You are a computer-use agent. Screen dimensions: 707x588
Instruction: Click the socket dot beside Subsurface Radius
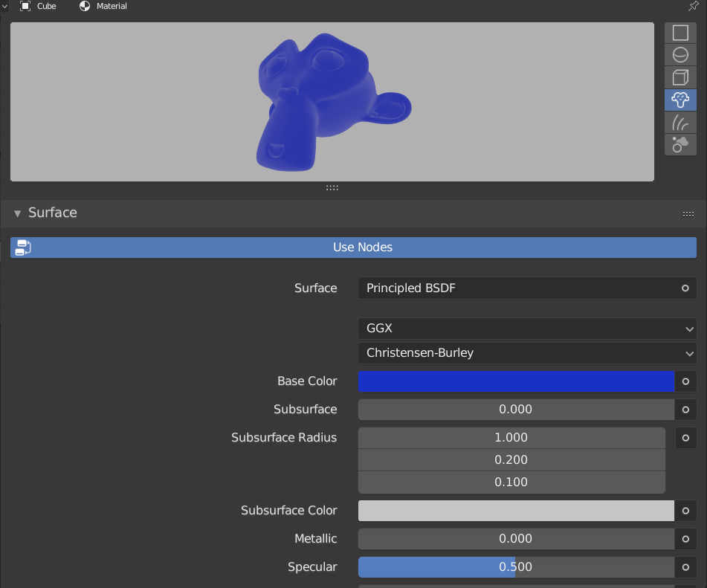tap(685, 438)
